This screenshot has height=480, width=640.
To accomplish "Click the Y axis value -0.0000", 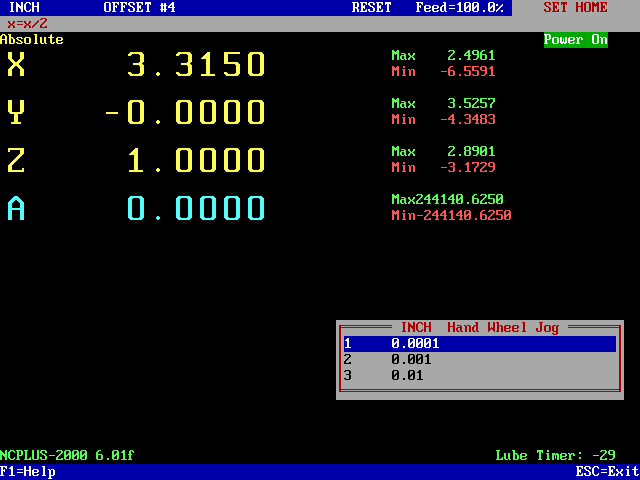I will (x=185, y=112).
